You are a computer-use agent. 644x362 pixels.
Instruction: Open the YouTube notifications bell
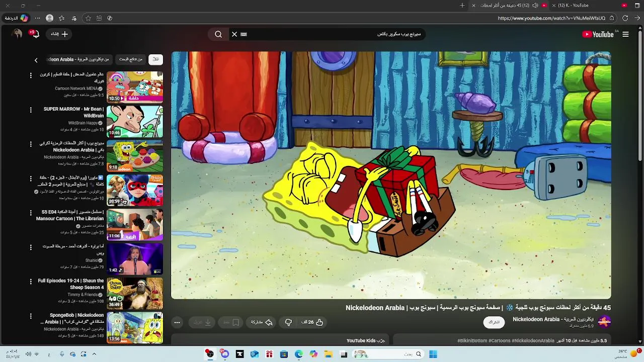point(35,34)
